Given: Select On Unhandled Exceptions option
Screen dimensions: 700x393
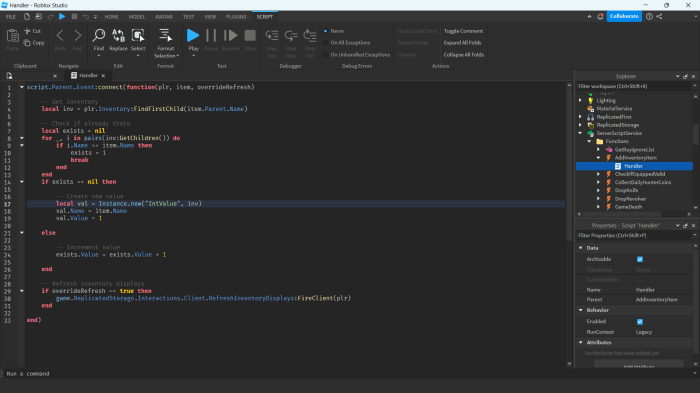Looking at the screenshot, I should coord(325,54).
